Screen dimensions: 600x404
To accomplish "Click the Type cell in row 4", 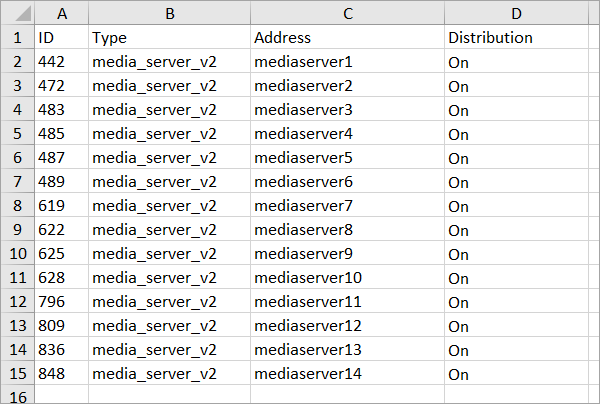I will click(169, 110).
